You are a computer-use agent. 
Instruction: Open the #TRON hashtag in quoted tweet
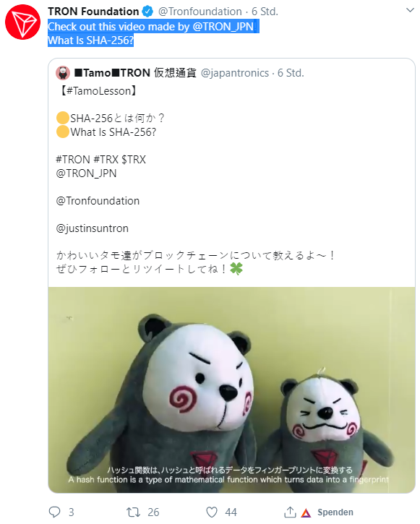pos(73,160)
